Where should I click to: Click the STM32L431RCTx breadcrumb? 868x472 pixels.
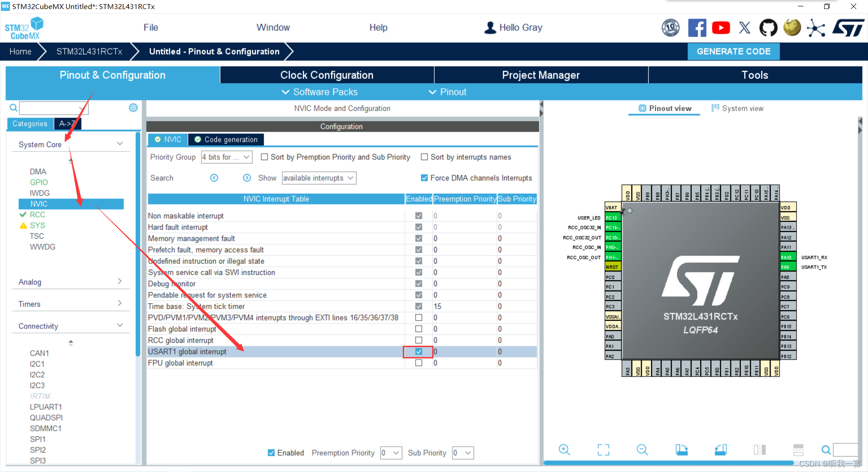click(89, 52)
